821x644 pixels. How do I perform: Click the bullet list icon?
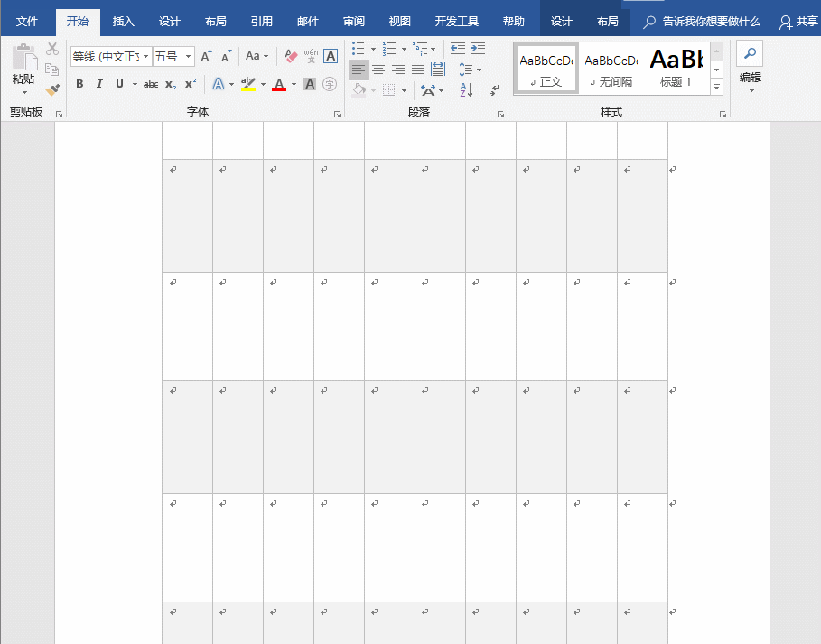[359, 49]
